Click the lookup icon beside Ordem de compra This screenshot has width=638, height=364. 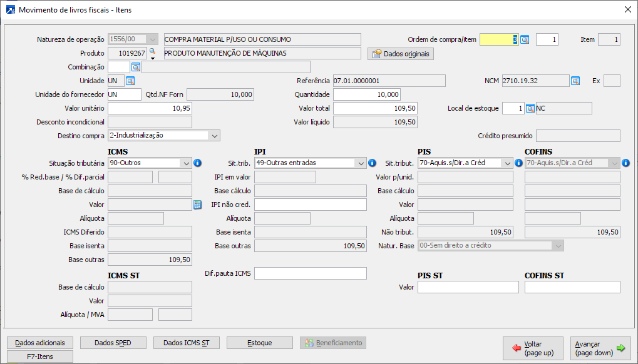[525, 40]
